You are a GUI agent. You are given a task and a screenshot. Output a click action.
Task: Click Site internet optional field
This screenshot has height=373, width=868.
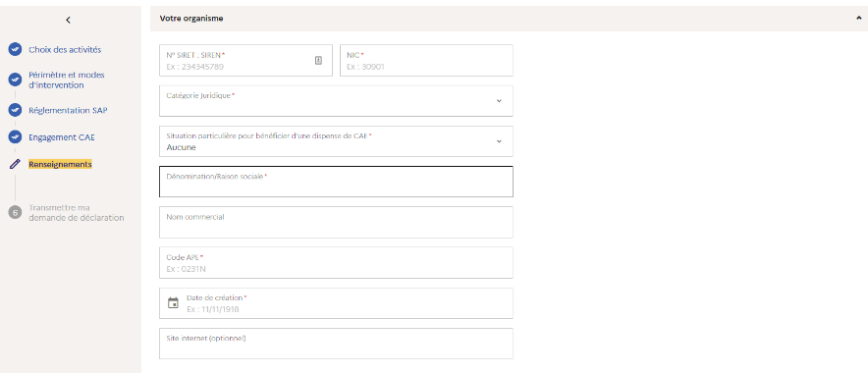click(x=336, y=344)
